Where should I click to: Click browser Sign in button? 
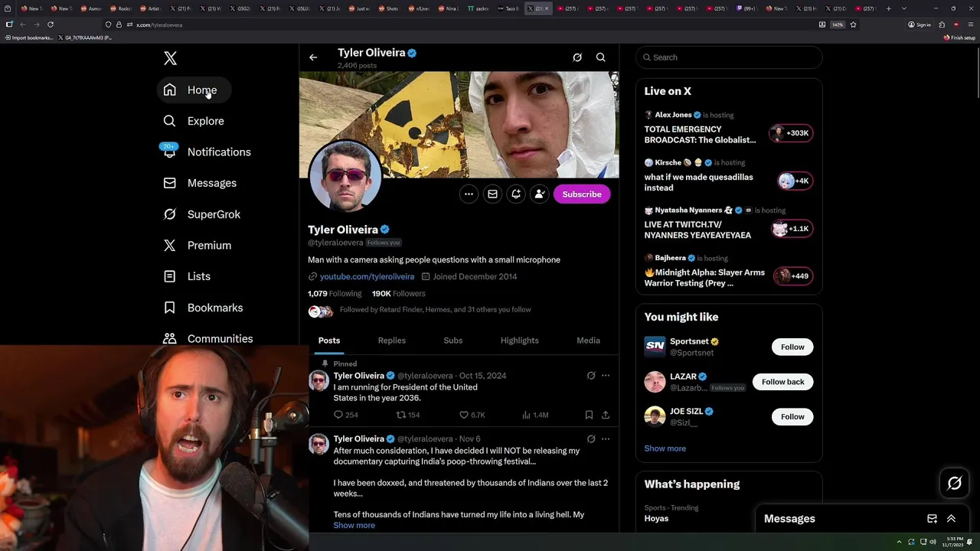click(920, 24)
